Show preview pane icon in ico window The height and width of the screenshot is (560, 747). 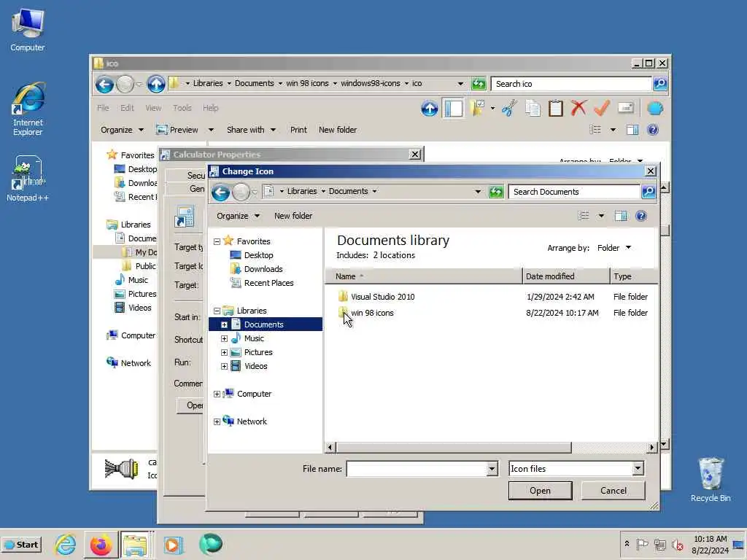tap(632, 130)
